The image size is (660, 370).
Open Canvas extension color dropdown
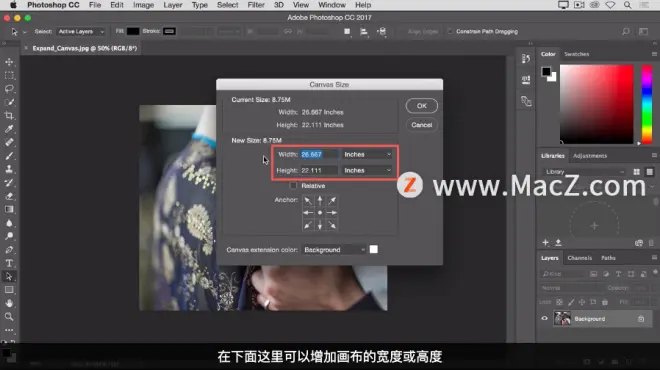tap(334, 250)
